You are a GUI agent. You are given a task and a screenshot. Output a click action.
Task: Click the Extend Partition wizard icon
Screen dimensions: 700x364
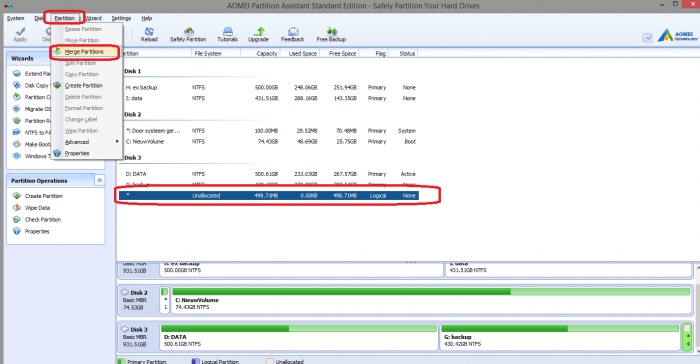pos(17,73)
